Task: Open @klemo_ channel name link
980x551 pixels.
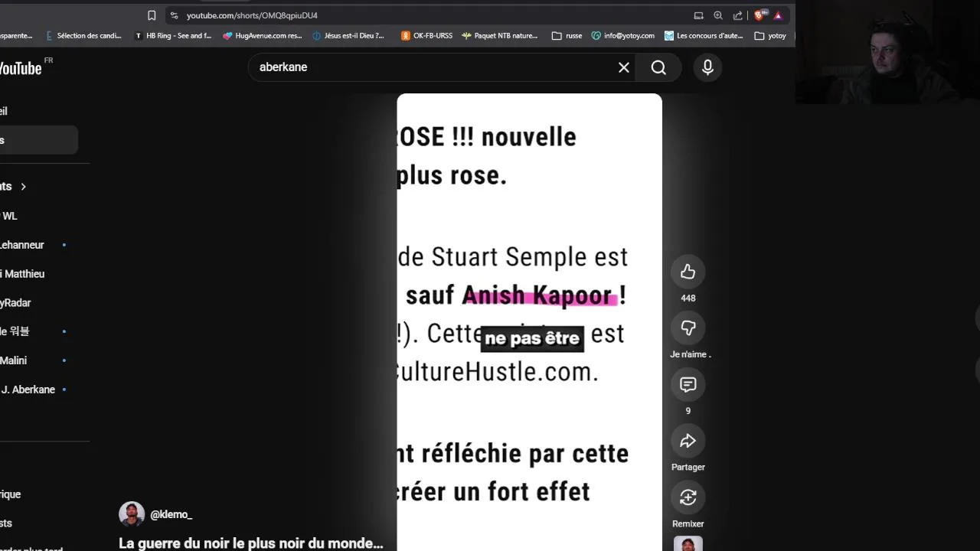Action: point(171,514)
